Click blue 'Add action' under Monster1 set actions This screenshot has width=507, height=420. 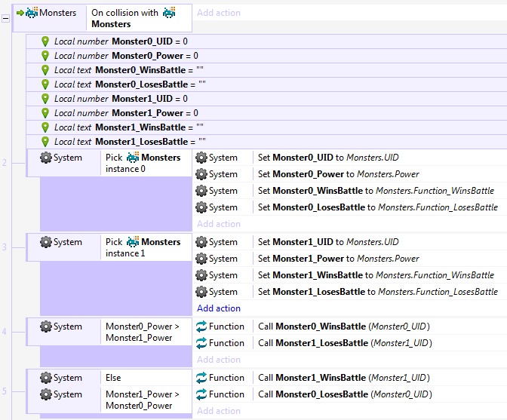pos(219,308)
